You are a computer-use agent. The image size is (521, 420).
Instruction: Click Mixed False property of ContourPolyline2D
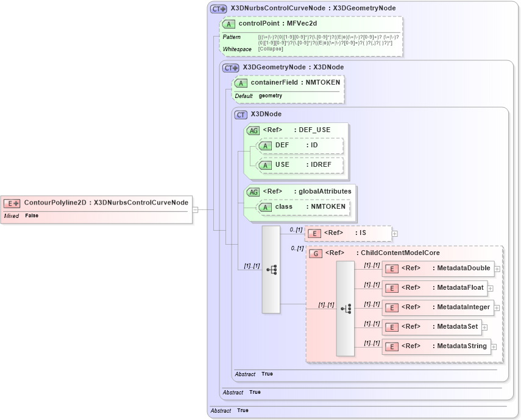coord(21,216)
